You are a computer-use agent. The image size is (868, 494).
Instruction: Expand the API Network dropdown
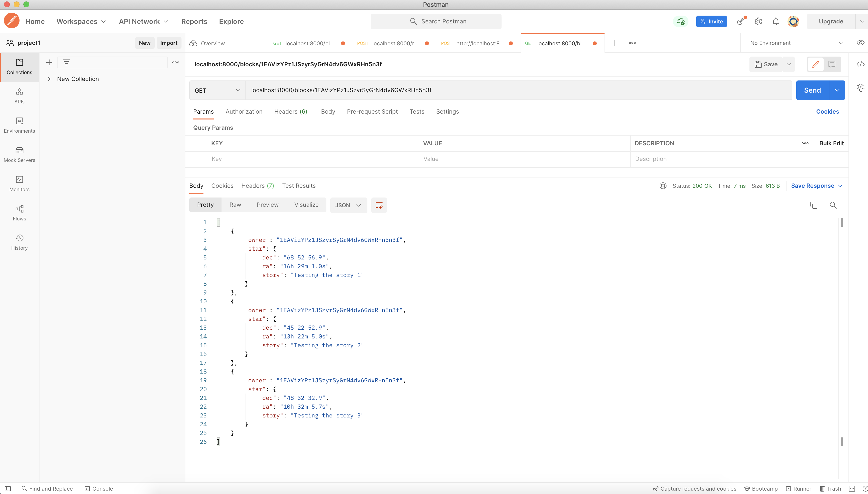pos(144,21)
